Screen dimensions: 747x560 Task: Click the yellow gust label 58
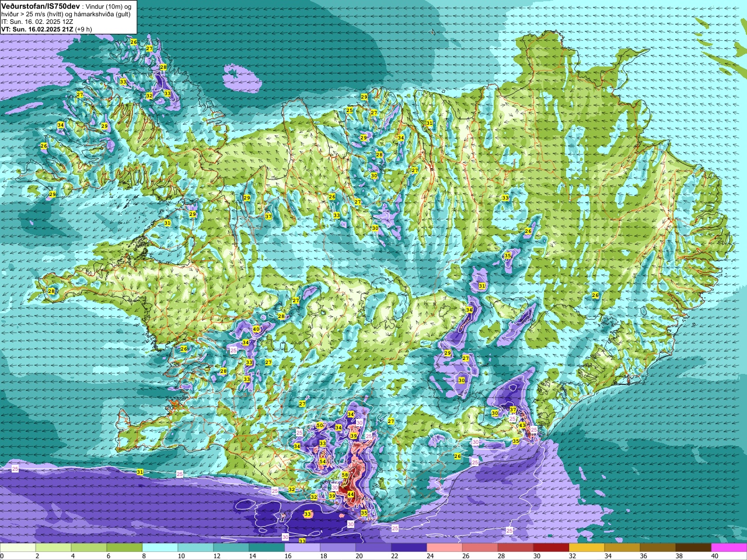(x=345, y=475)
